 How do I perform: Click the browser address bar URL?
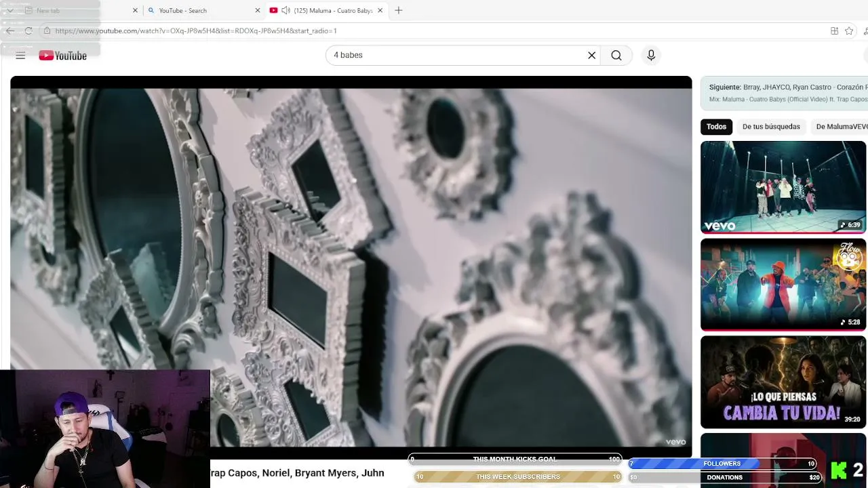[196, 30]
